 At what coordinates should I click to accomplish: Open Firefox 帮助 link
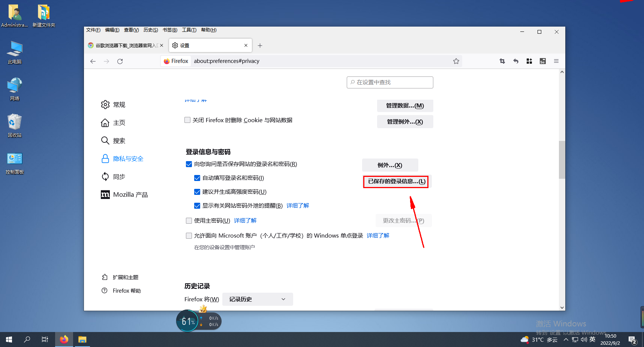coord(121,291)
